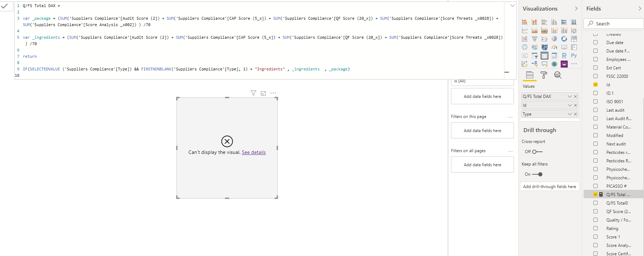Check the FSSC 22000 field
Image resolution: width=644 pixels, height=256 pixels.
(595, 76)
